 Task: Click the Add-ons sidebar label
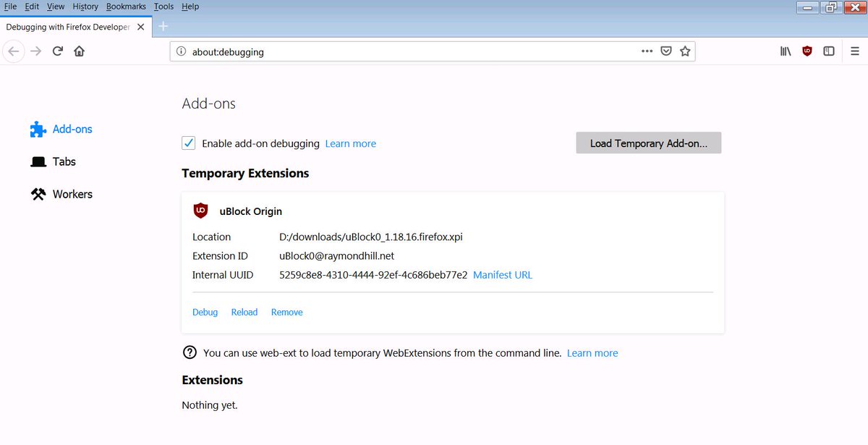pyautogui.click(x=72, y=130)
